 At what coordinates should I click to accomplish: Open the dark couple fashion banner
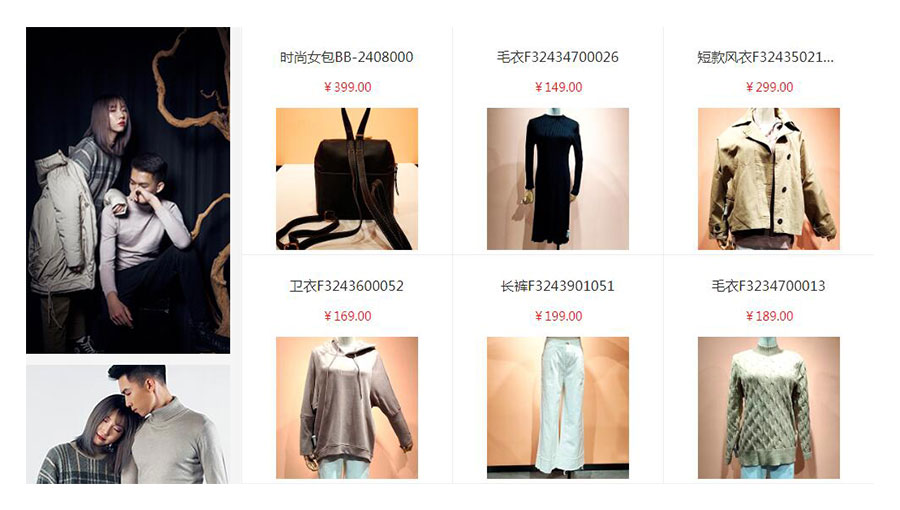point(128,190)
